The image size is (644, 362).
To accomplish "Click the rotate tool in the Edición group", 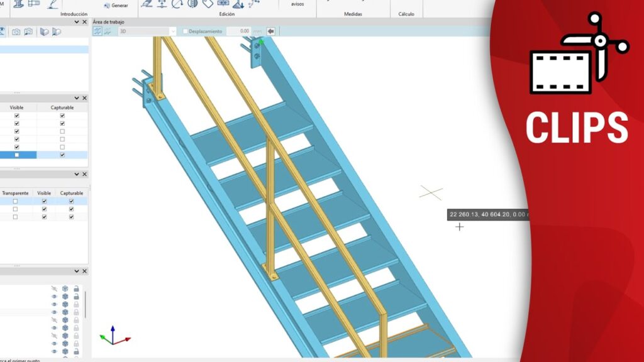I will click(177, 4).
